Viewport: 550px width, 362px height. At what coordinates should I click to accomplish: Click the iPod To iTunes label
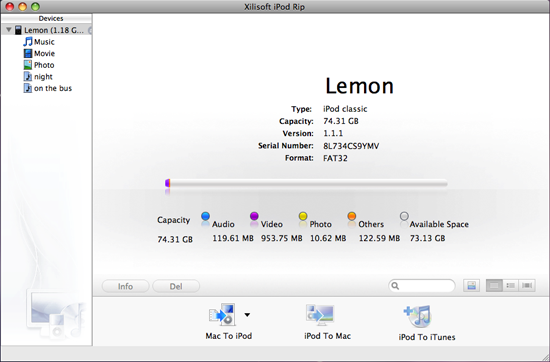click(x=427, y=337)
